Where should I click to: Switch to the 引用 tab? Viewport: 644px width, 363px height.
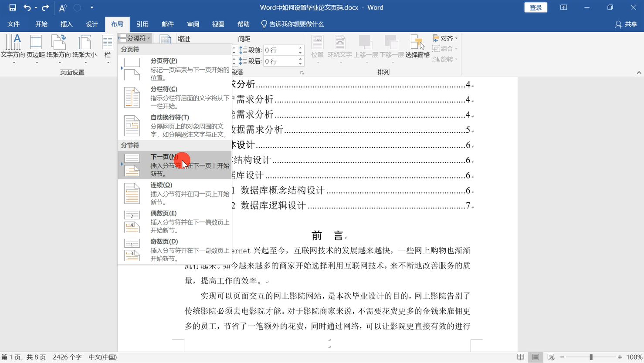coord(142,24)
